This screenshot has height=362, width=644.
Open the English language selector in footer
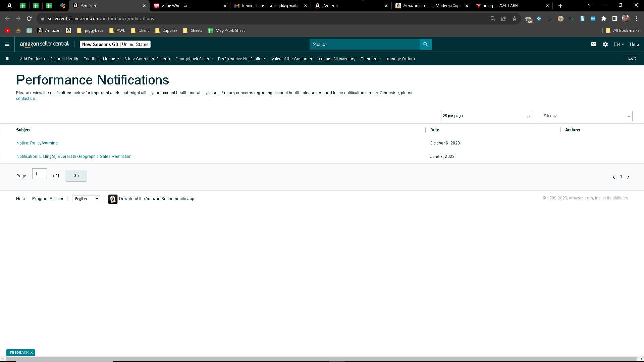(x=86, y=199)
